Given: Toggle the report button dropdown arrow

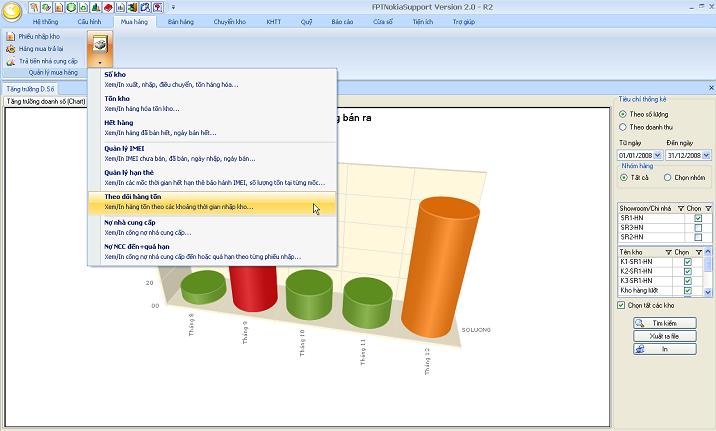Looking at the screenshot, I should pyautogui.click(x=100, y=63).
